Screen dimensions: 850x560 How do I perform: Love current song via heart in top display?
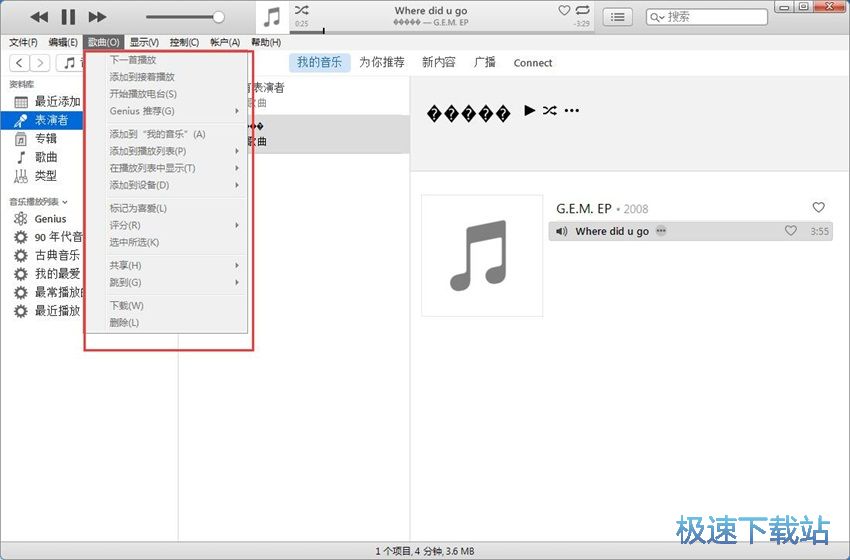(x=564, y=10)
